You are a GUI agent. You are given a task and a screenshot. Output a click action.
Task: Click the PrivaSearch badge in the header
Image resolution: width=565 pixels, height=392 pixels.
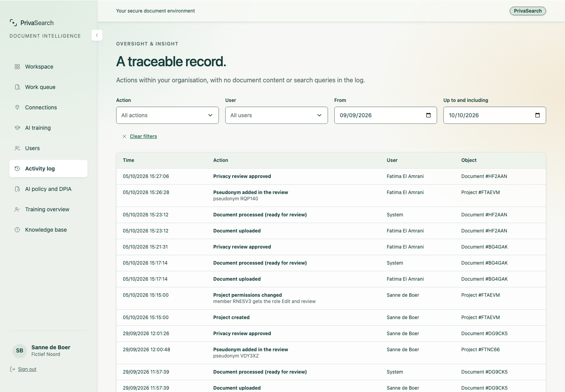pyautogui.click(x=528, y=11)
